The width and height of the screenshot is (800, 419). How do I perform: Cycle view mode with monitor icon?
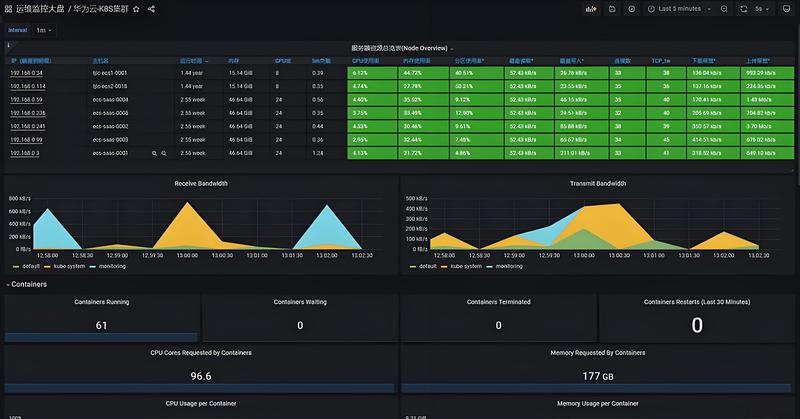coord(786,9)
